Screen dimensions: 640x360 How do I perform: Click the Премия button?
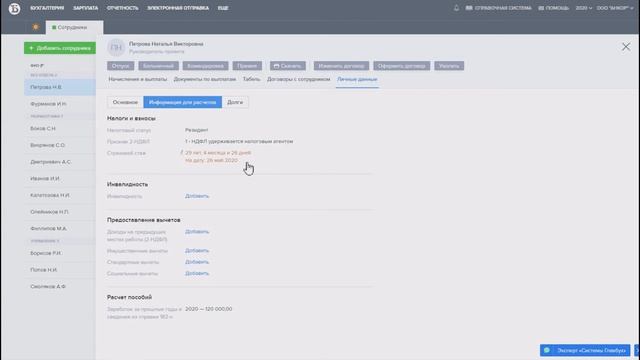[247, 66]
